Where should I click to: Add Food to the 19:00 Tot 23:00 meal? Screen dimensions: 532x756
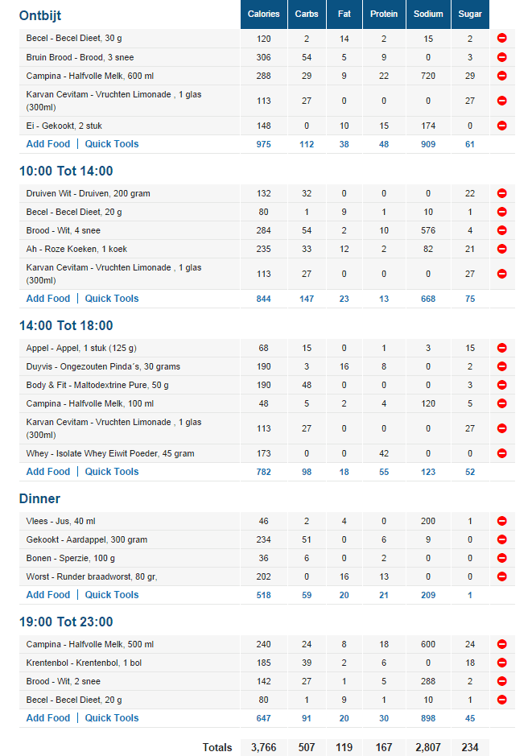pyautogui.click(x=48, y=718)
